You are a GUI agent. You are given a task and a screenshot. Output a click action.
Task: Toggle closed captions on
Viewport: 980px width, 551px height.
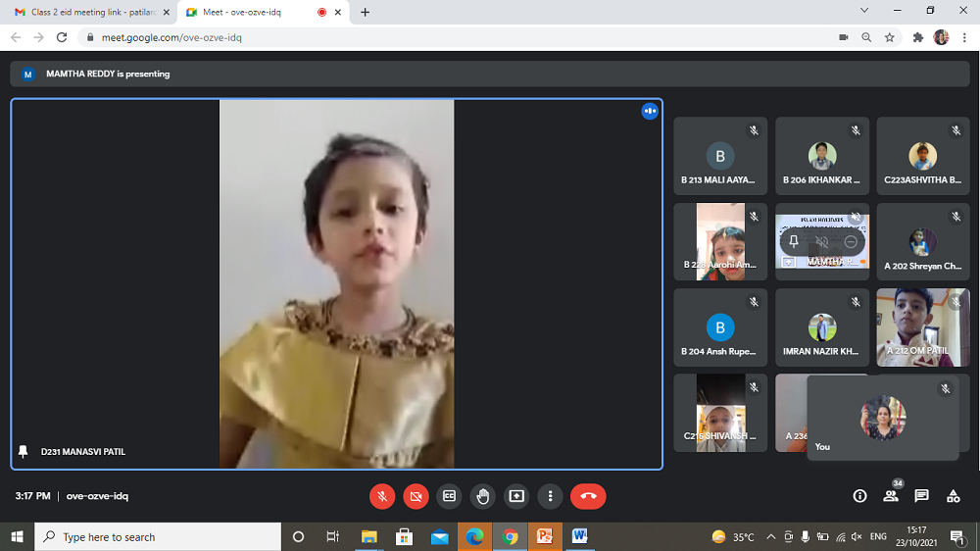coord(449,496)
